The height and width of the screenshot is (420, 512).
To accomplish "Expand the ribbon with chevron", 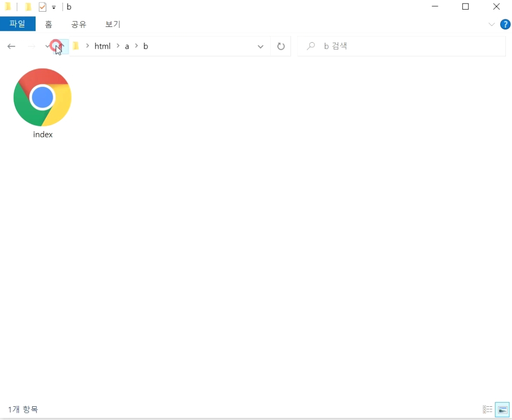I will [x=492, y=24].
